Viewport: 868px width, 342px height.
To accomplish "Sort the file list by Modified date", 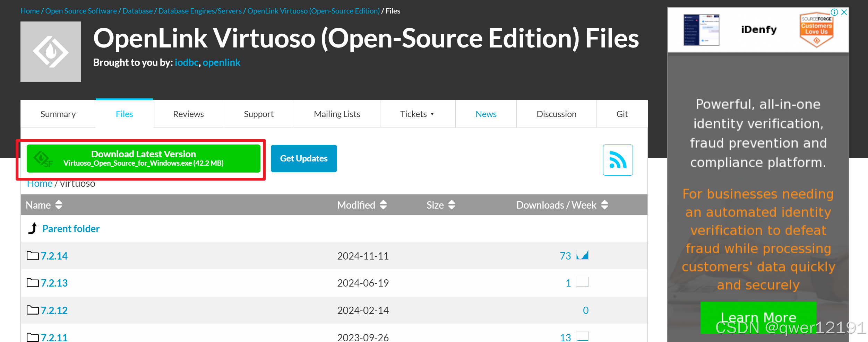I will click(362, 205).
